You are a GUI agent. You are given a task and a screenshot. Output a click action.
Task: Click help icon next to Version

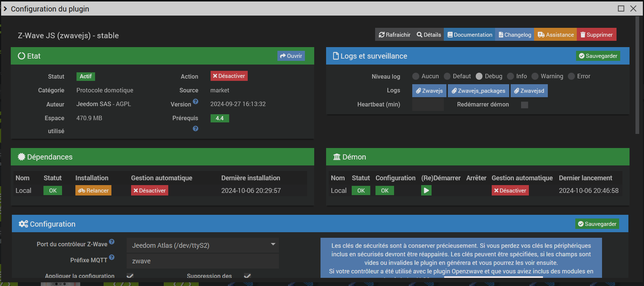[x=195, y=102]
